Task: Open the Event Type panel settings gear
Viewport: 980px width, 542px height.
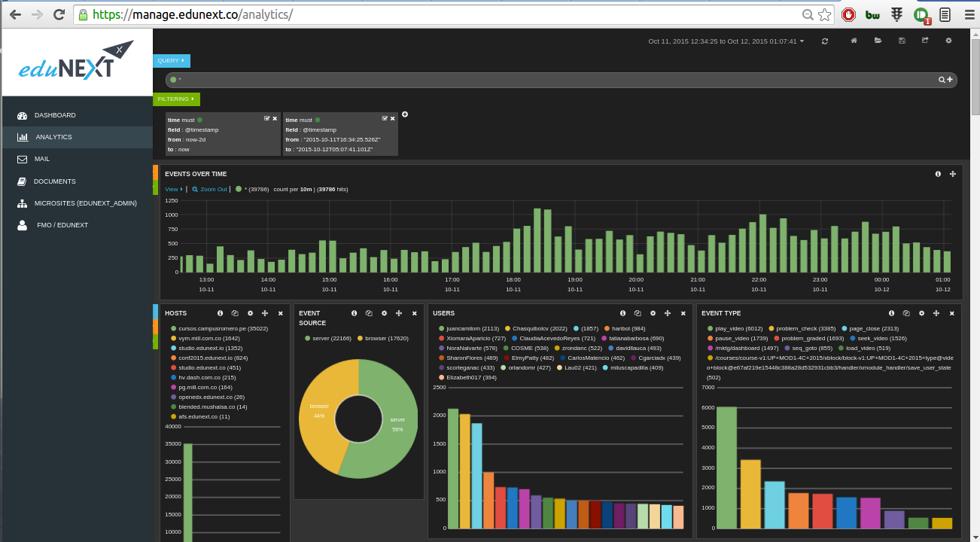Action: point(921,313)
